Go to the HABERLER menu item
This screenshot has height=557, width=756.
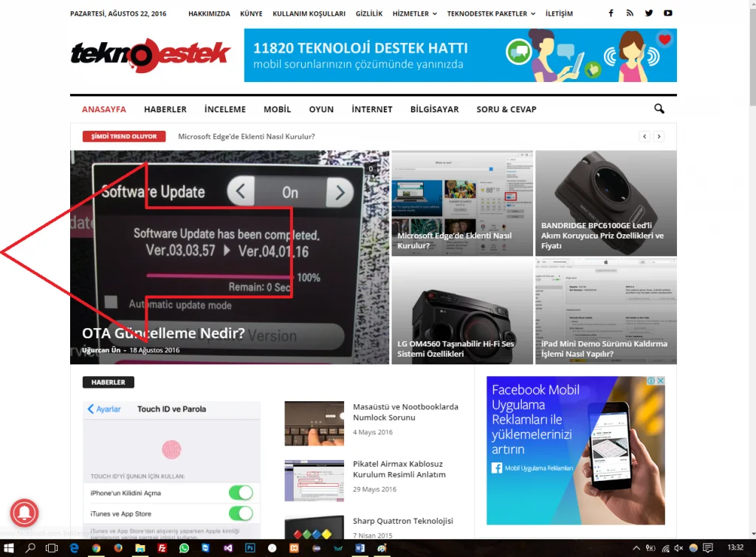(165, 109)
